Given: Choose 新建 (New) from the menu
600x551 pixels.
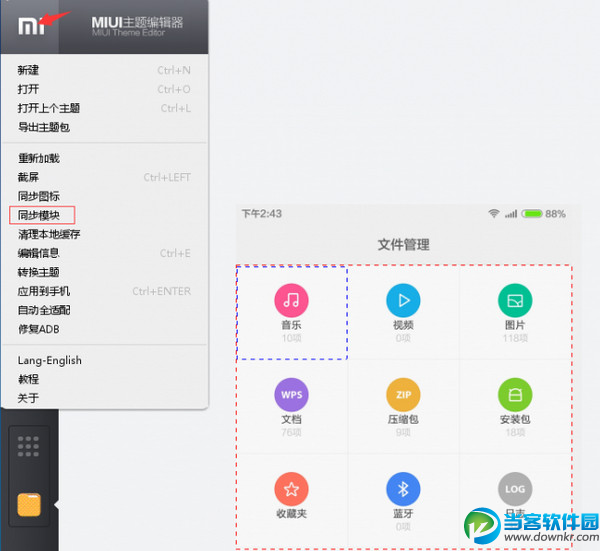Looking at the screenshot, I should pos(28,70).
